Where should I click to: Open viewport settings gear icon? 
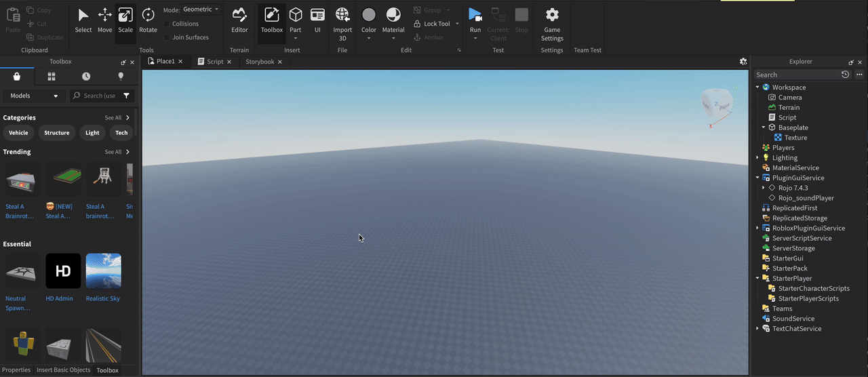(x=743, y=61)
